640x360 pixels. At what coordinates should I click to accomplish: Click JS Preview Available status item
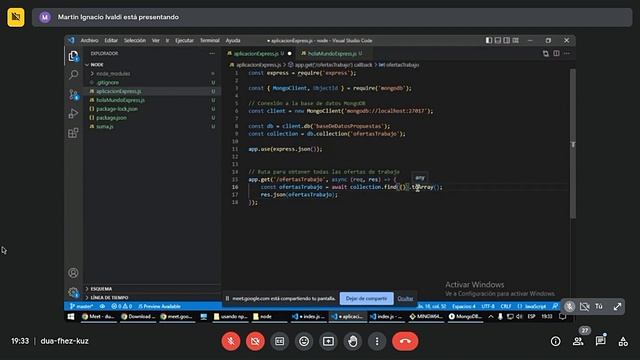[159, 306]
